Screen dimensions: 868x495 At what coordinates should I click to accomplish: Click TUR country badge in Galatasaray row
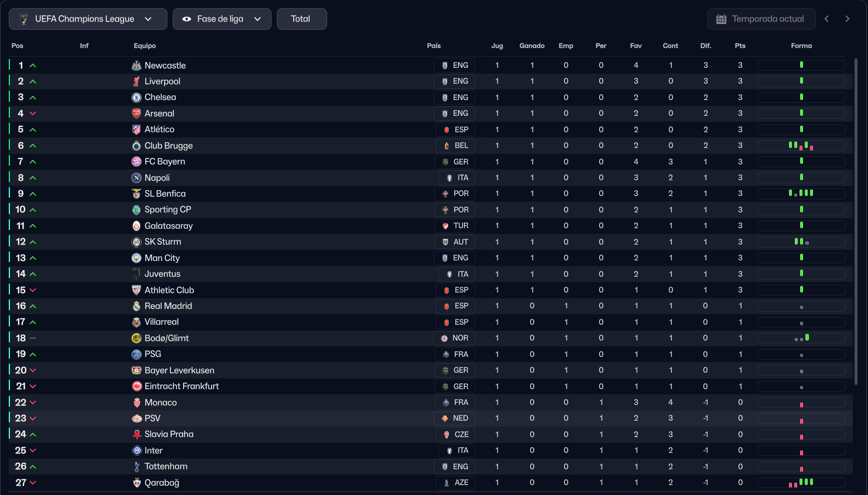click(x=455, y=226)
